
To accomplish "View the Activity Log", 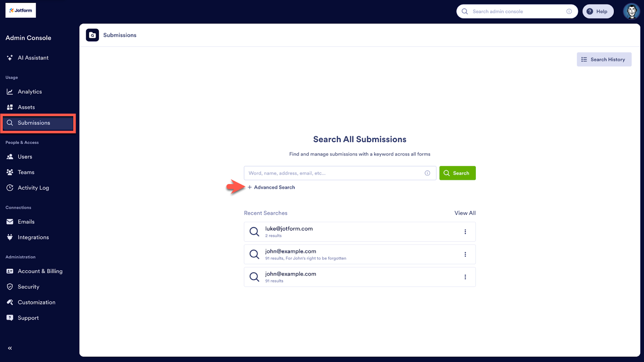I will click(33, 187).
